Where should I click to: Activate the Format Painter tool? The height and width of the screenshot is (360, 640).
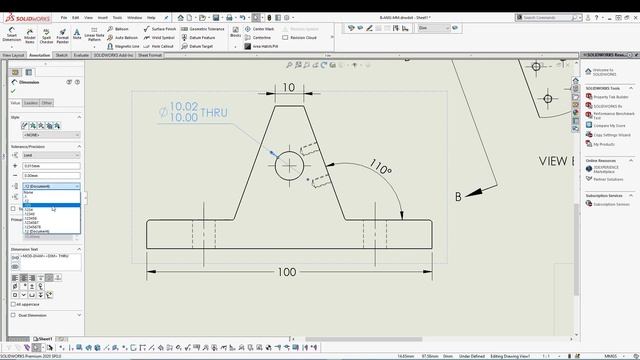[62, 36]
